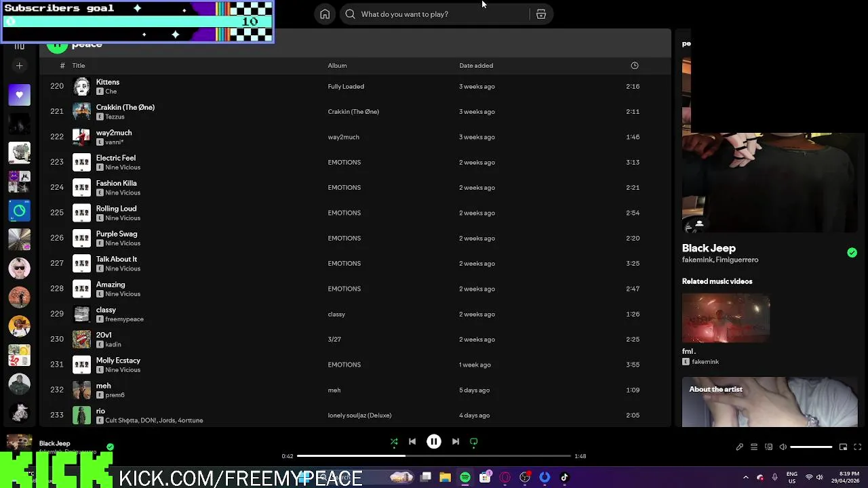868x488 pixels.
Task: Toggle repeat mode in the player
Action: pos(474,442)
